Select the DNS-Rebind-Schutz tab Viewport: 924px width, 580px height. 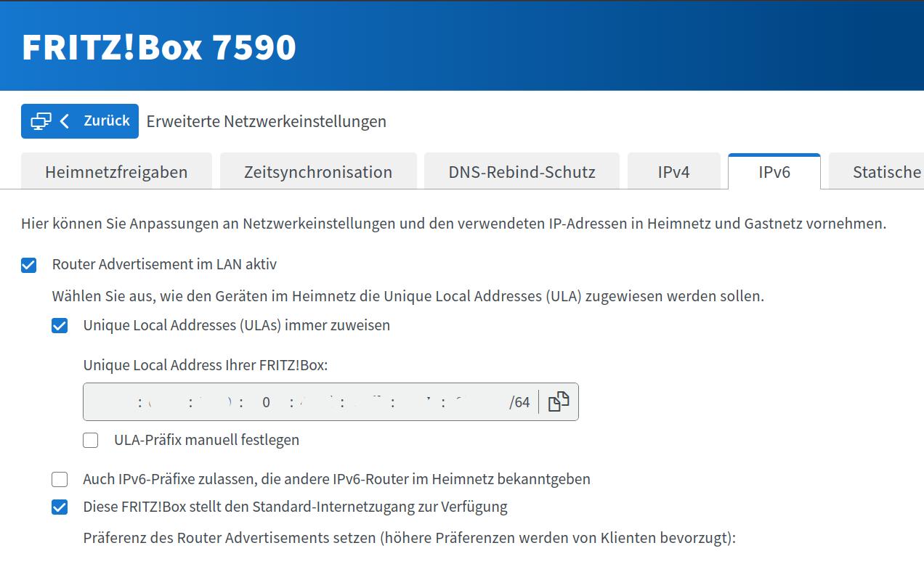coord(522,172)
